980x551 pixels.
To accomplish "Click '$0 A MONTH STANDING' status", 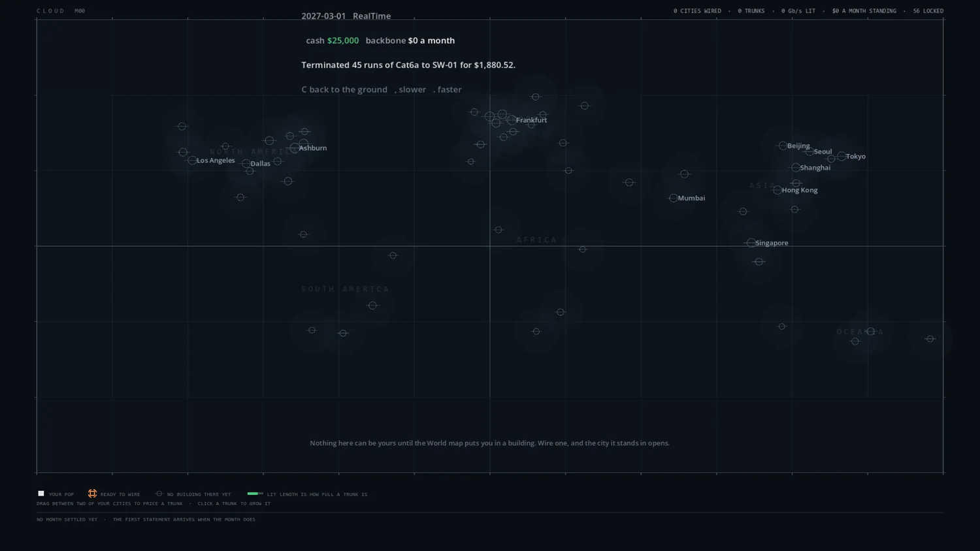I will (x=864, y=11).
